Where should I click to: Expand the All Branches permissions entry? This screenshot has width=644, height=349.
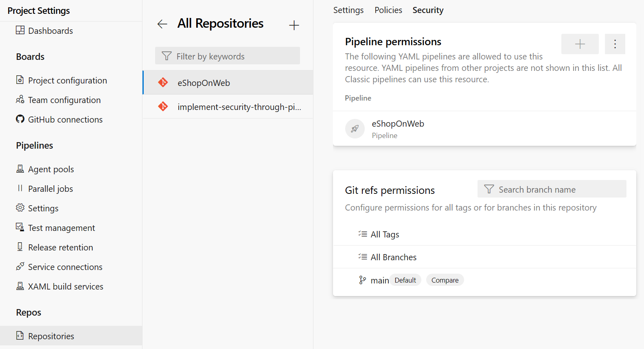pos(393,257)
